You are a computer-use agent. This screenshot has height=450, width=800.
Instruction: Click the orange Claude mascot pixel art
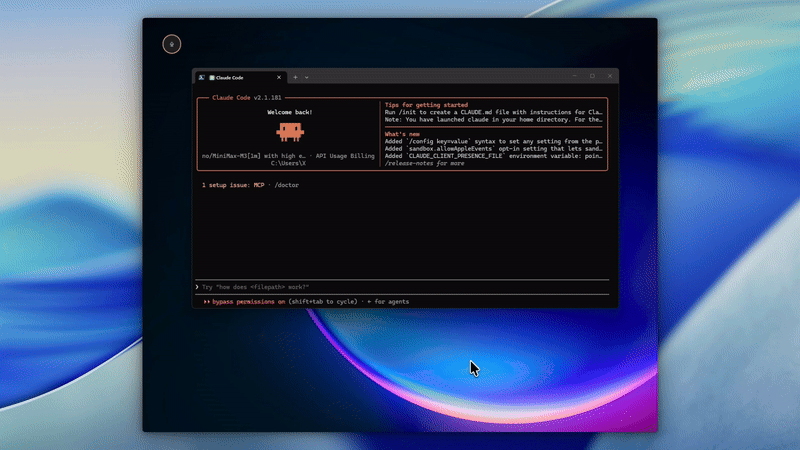(x=290, y=132)
